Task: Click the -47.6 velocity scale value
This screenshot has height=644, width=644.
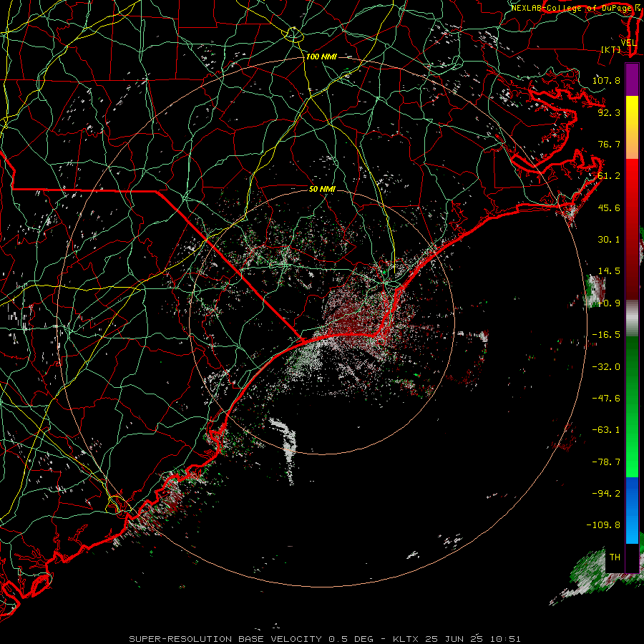Action: [x=606, y=398]
